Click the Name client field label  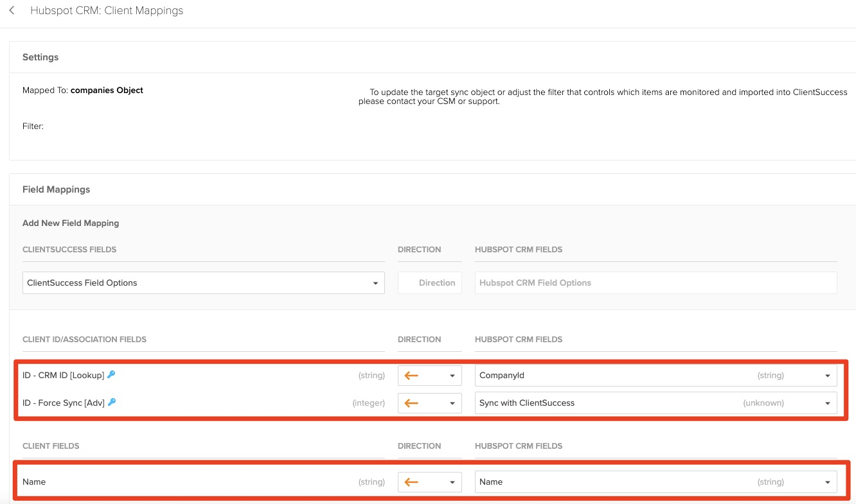34,482
